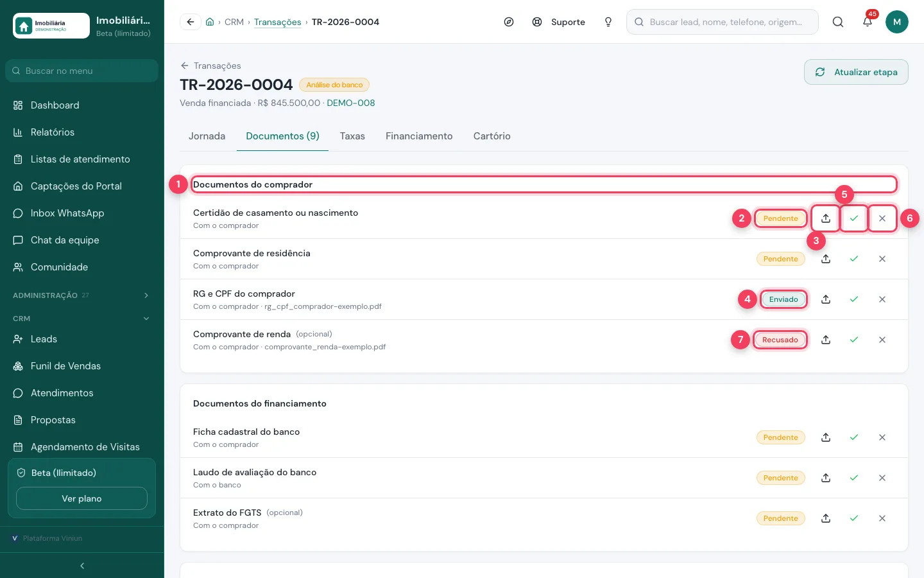Screen dimensions: 924x578
Task: Open Dashboard in the sidebar
Action: pos(81,105)
